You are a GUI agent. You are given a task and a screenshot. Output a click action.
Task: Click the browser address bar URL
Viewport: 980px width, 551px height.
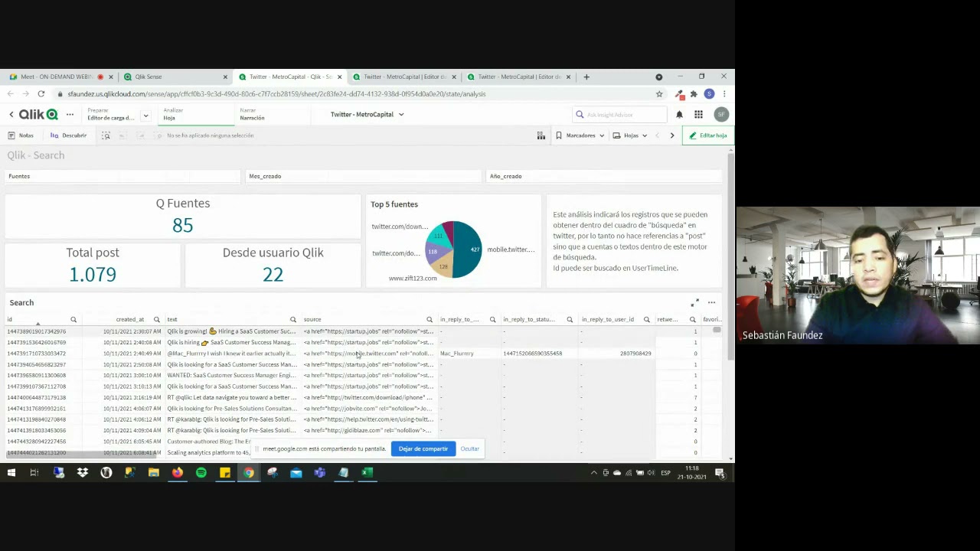coord(276,94)
